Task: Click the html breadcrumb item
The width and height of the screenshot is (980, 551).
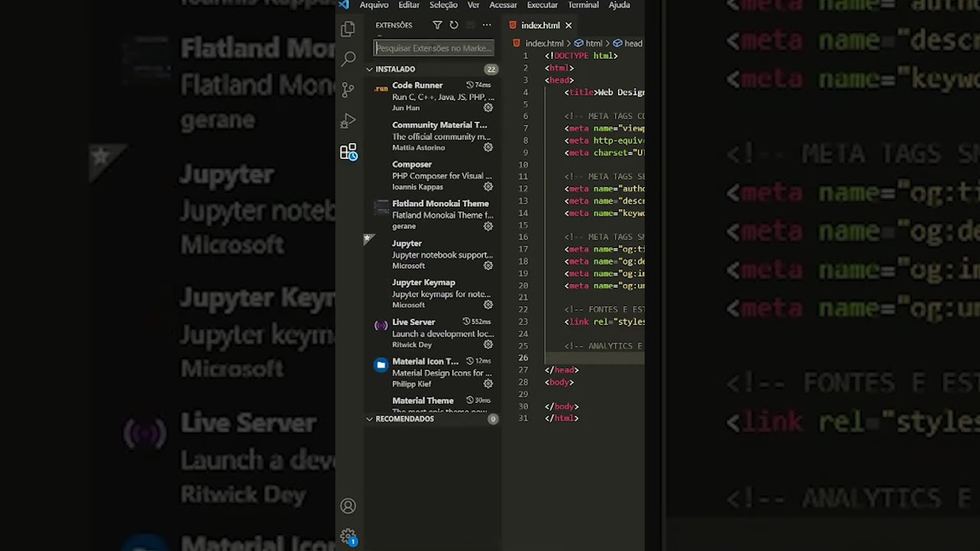Action: pos(593,44)
